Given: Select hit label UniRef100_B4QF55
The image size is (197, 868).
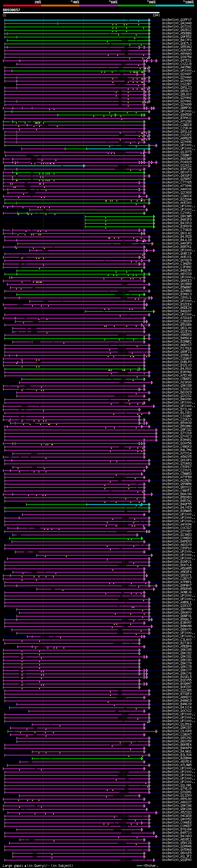Looking at the screenshot, I should click(x=177, y=504).
